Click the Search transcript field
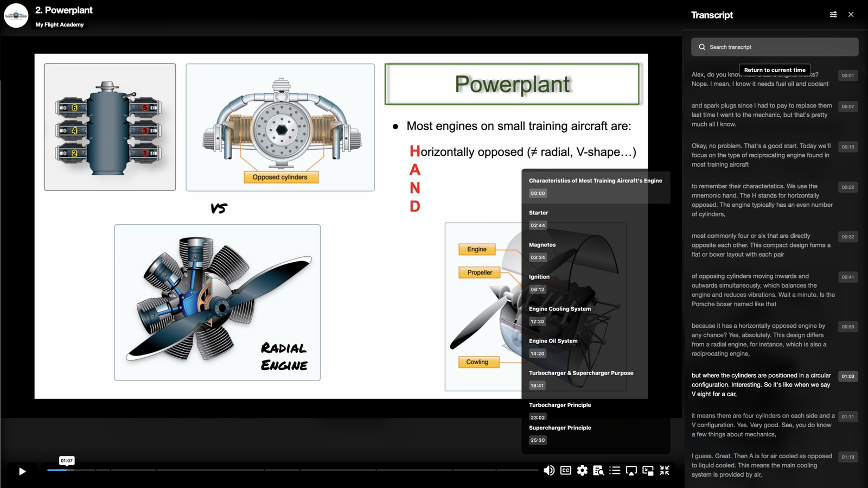Image resolution: width=868 pixels, height=488 pixels. (x=775, y=47)
